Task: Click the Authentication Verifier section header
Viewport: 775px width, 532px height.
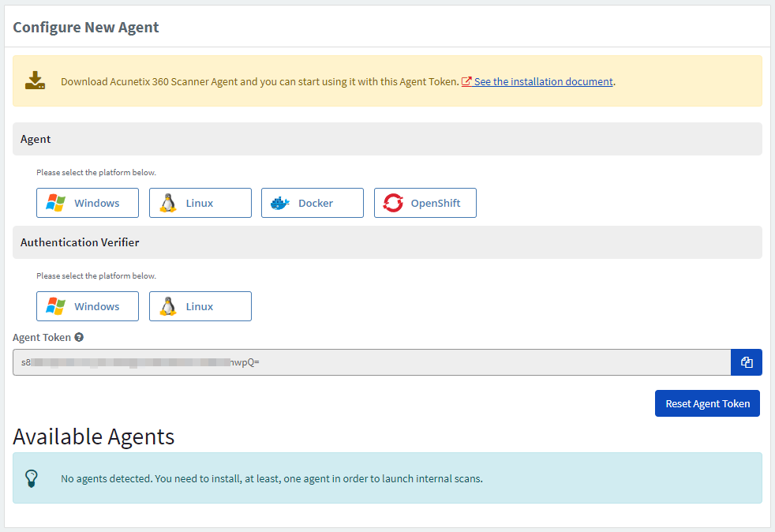Action: point(387,242)
